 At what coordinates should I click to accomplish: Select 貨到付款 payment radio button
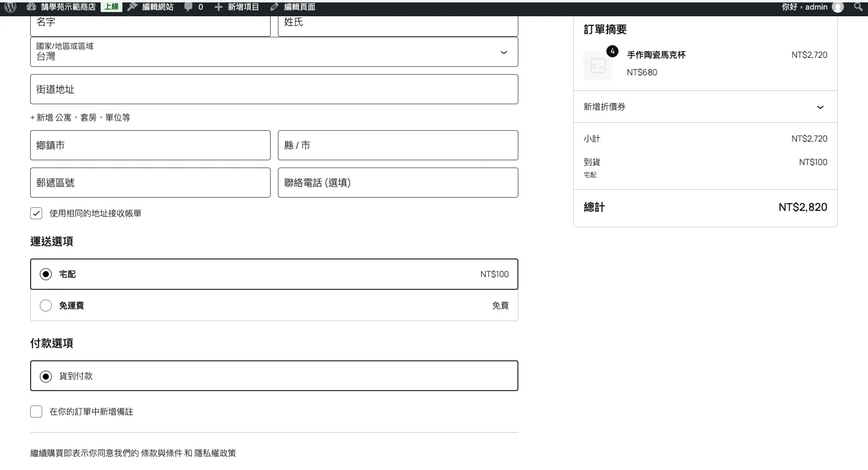pyautogui.click(x=46, y=376)
